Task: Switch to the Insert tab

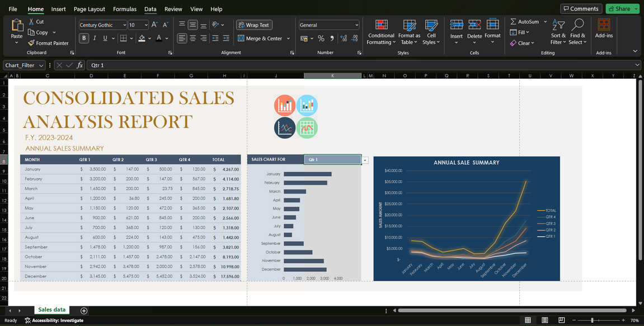Action: coord(58,9)
